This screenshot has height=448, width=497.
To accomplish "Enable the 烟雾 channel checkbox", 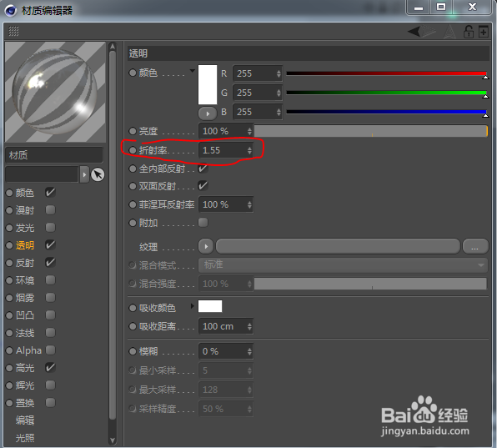I will pos(50,297).
